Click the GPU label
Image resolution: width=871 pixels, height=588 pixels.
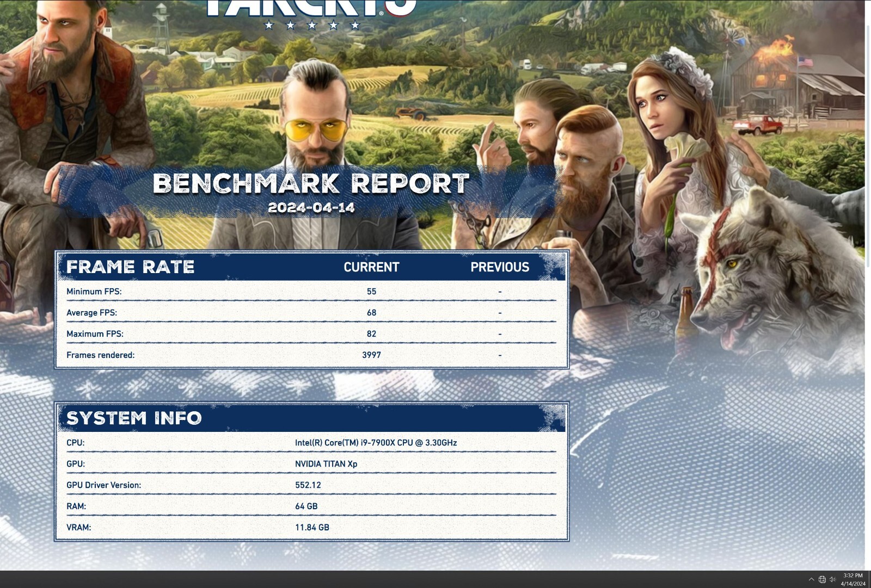coord(75,464)
